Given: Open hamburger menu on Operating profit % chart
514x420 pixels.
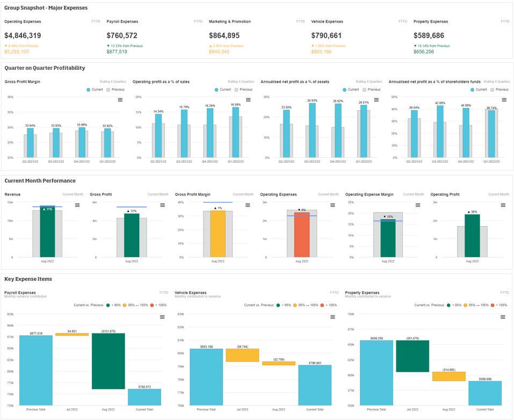Looking at the screenshot, I should coord(248,100).
